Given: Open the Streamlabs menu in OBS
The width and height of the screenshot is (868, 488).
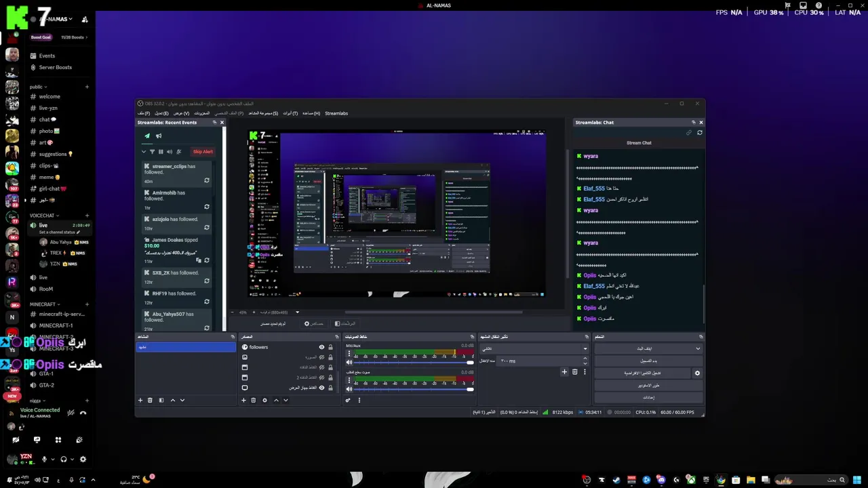Looking at the screenshot, I should click(x=336, y=113).
